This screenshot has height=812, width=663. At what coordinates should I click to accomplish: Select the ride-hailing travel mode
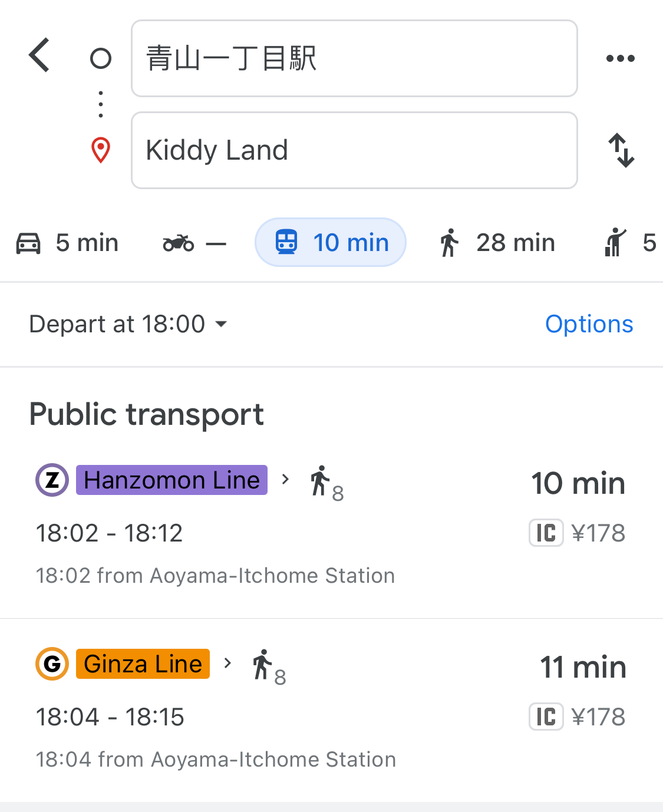[631, 243]
